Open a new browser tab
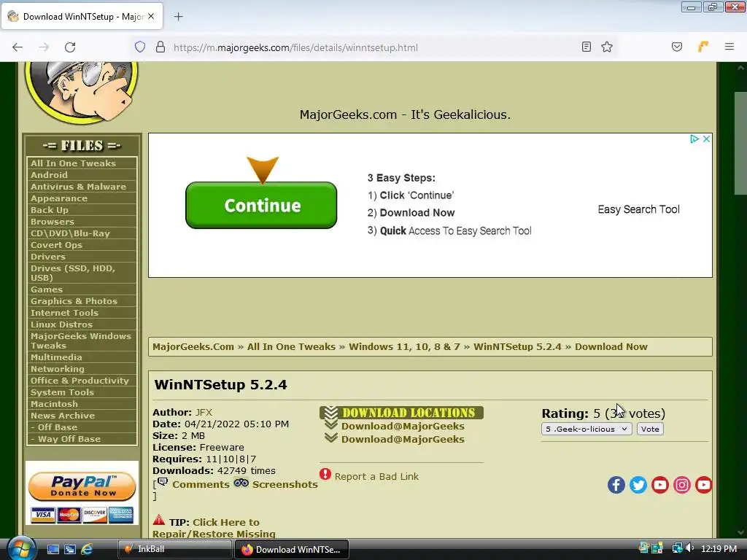The image size is (747, 560). (179, 17)
